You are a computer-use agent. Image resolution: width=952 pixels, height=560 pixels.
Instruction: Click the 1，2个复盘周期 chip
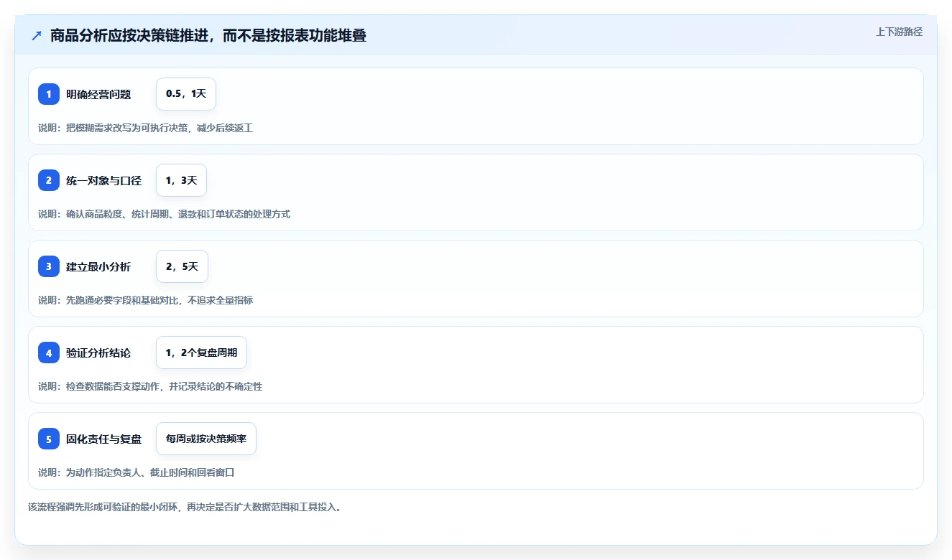pos(201,353)
